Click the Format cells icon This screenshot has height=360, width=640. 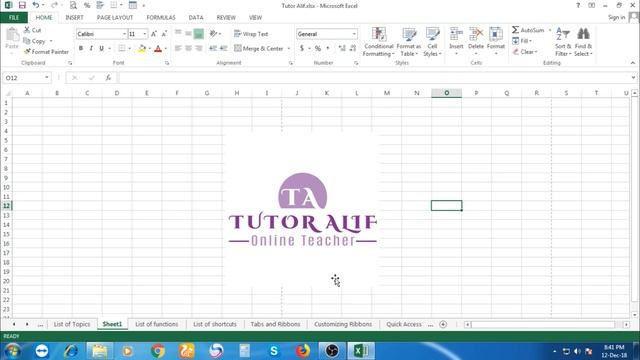coord(496,34)
